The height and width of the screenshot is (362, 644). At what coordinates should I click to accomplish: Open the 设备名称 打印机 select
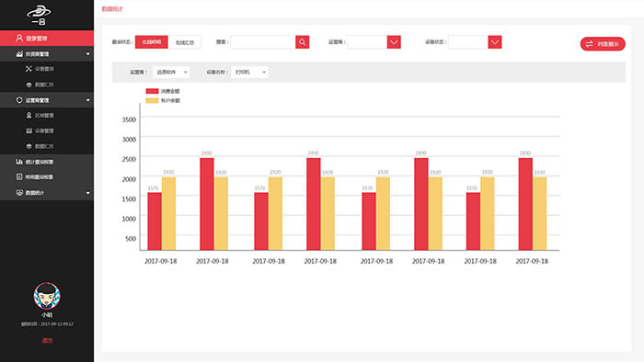pos(249,73)
